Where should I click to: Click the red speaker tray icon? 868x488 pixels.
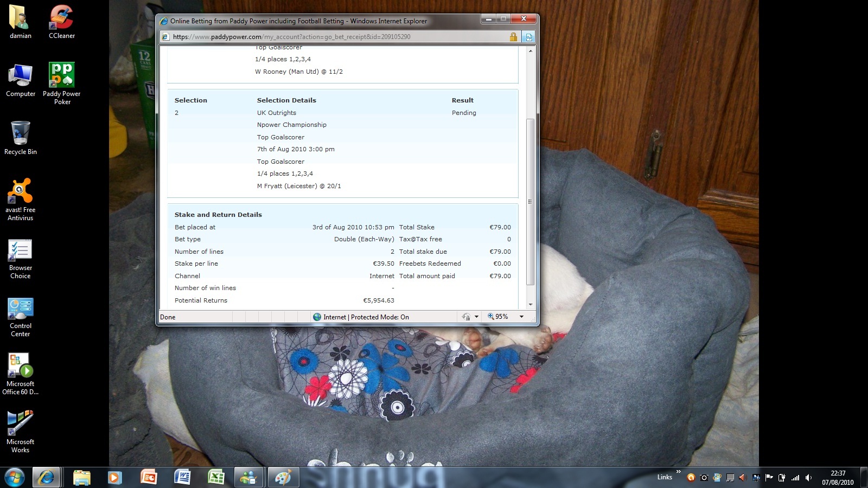coord(743,478)
